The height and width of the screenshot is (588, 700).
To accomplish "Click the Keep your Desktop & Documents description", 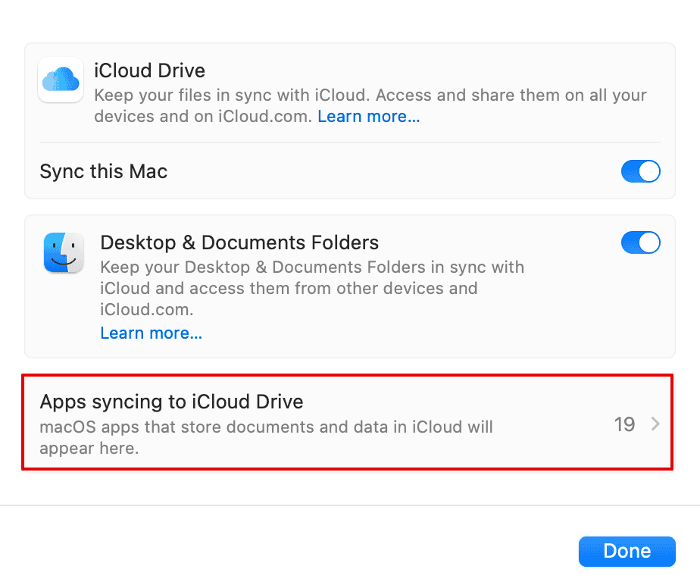I will pos(311,267).
